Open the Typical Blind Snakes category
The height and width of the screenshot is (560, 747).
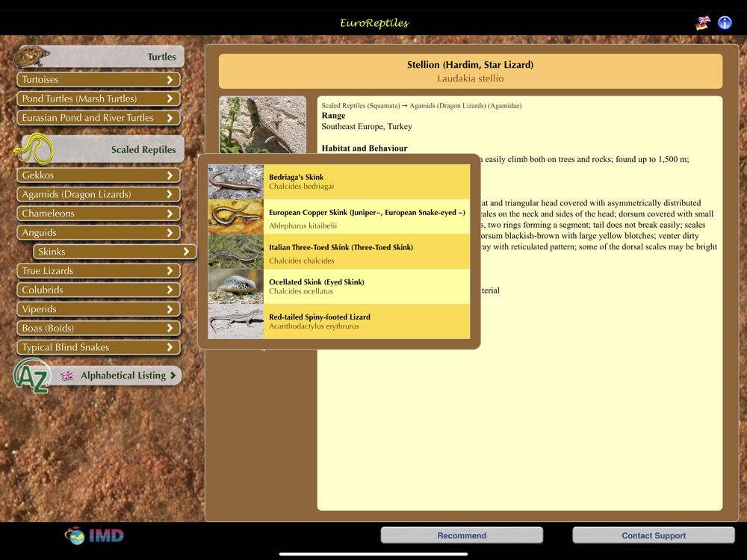(99, 347)
